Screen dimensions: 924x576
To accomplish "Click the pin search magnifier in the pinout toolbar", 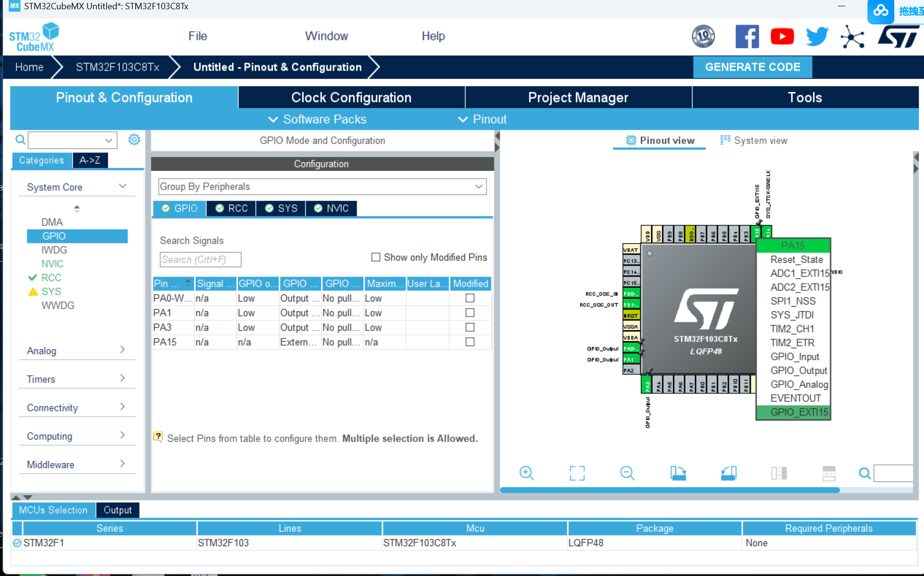I will [x=865, y=473].
